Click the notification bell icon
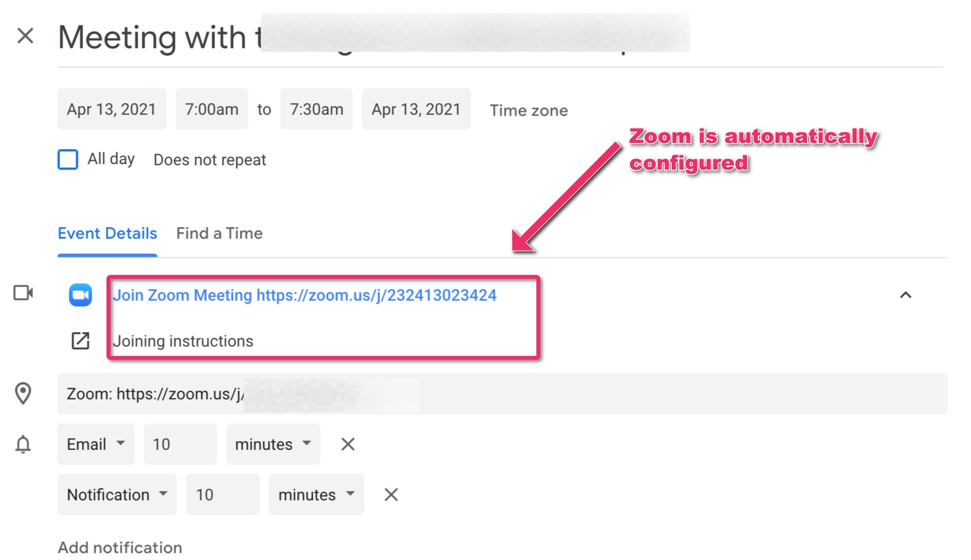 23,444
